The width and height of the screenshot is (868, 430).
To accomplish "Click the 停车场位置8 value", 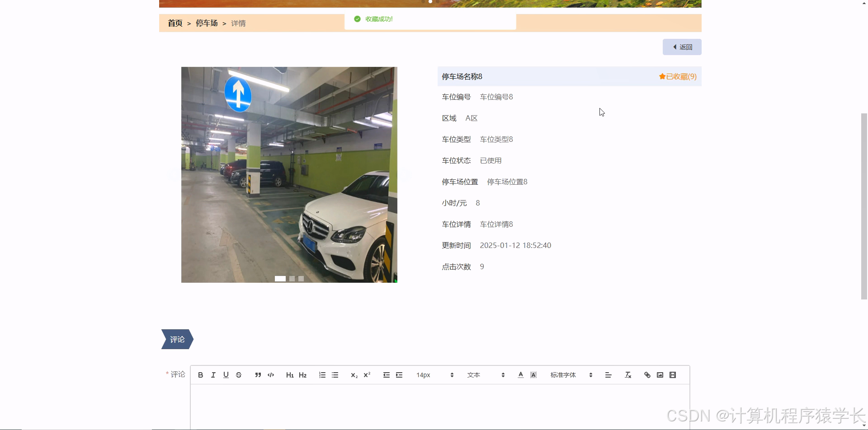I will pyautogui.click(x=507, y=182).
